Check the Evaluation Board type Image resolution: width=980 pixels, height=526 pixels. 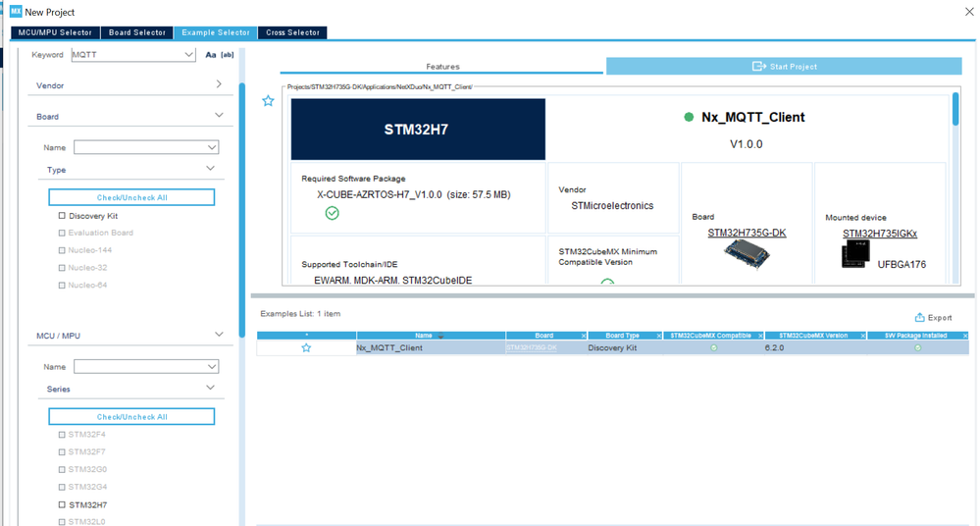pos(62,233)
